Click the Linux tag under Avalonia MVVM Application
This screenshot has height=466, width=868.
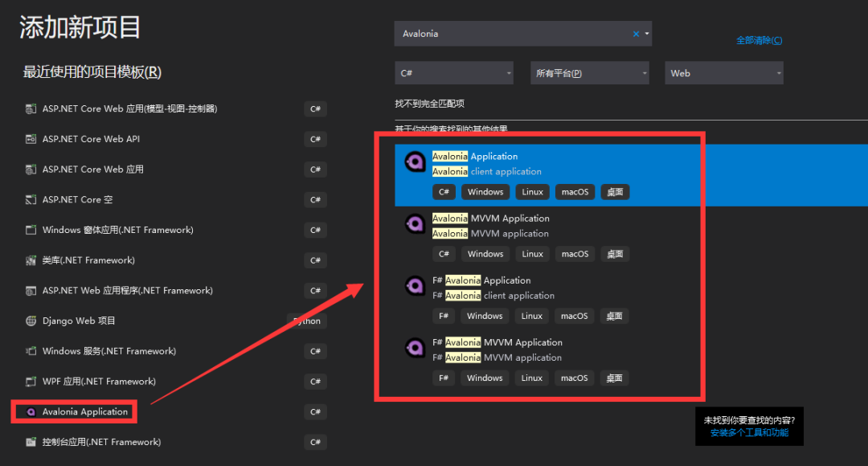click(x=533, y=254)
